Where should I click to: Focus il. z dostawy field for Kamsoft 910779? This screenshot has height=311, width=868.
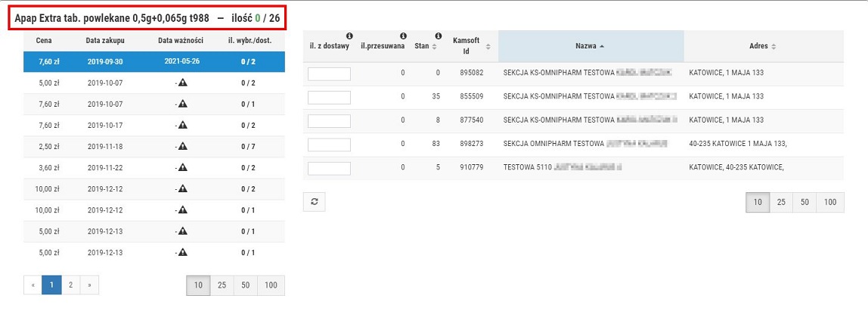[329, 169]
